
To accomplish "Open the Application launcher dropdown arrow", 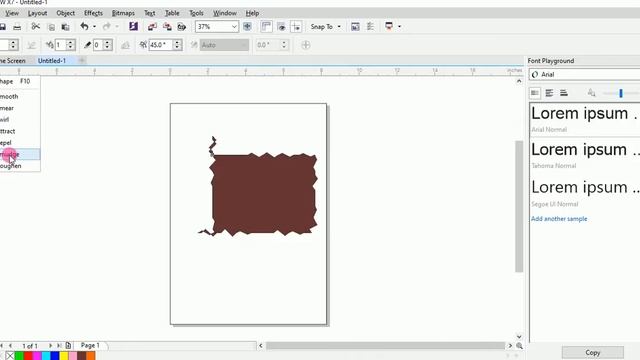I will pos(399,27).
